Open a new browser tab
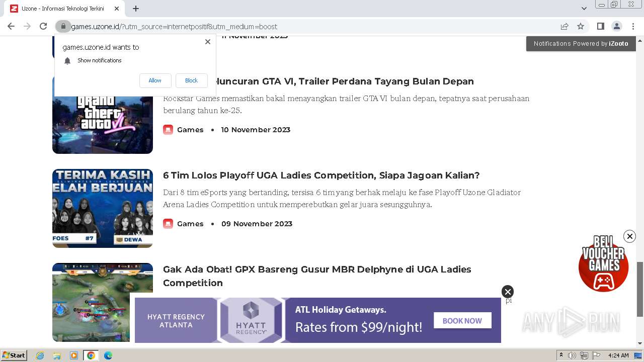The height and width of the screenshot is (362, 644). click(136, 9)
